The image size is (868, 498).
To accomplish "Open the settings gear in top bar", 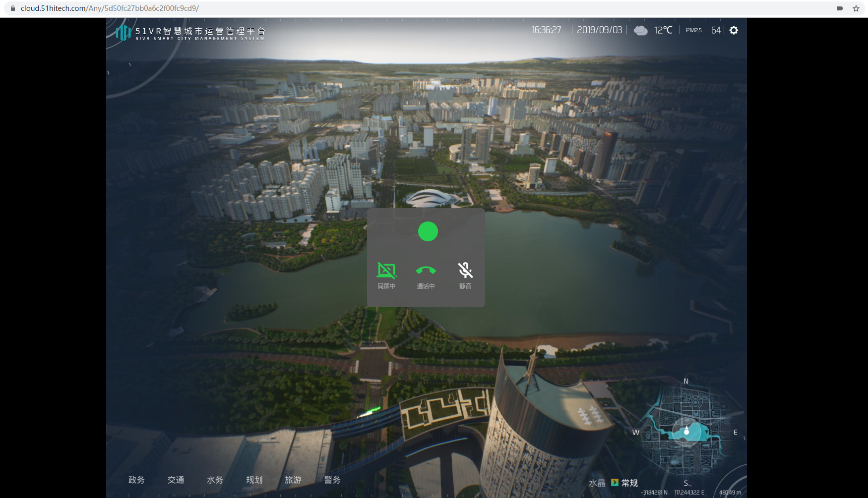I will pyautogui.click(x=734, y=30).
